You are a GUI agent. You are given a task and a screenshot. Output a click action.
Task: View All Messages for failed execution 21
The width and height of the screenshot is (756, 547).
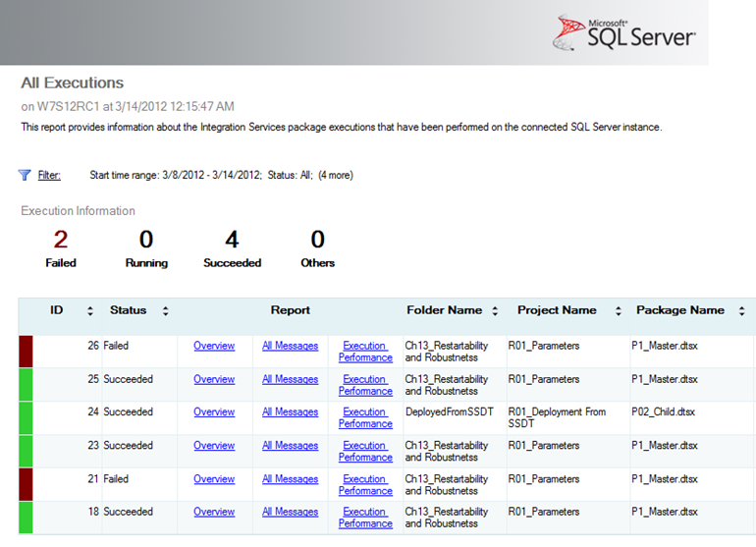click(290, 479)
